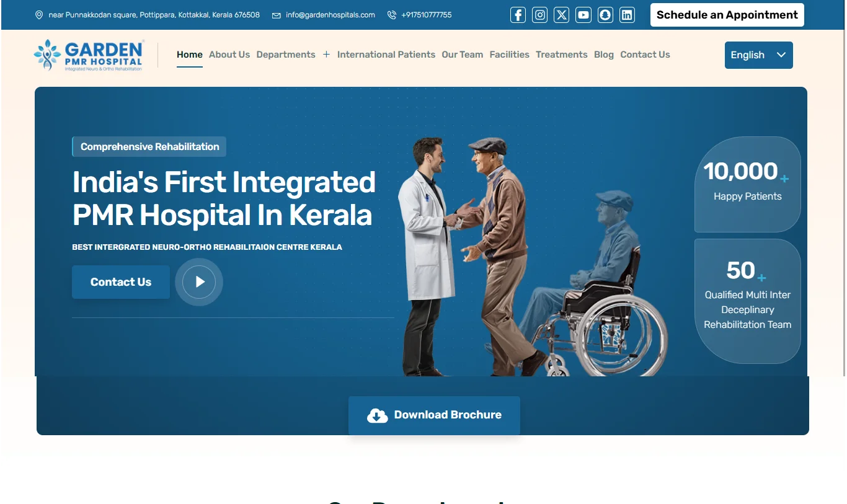The width and height of the screenshot is (847, 504).
Task: Open the YouTube social icon
Action: coord(583,15)
